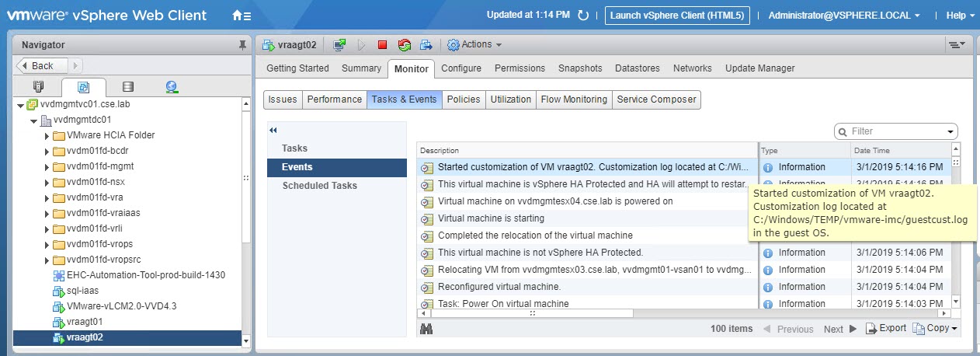Image resolution: width=980 pixels, height=356 pixels.
Task: Open the Actions dropdown menu
Action: pos(474,45)
